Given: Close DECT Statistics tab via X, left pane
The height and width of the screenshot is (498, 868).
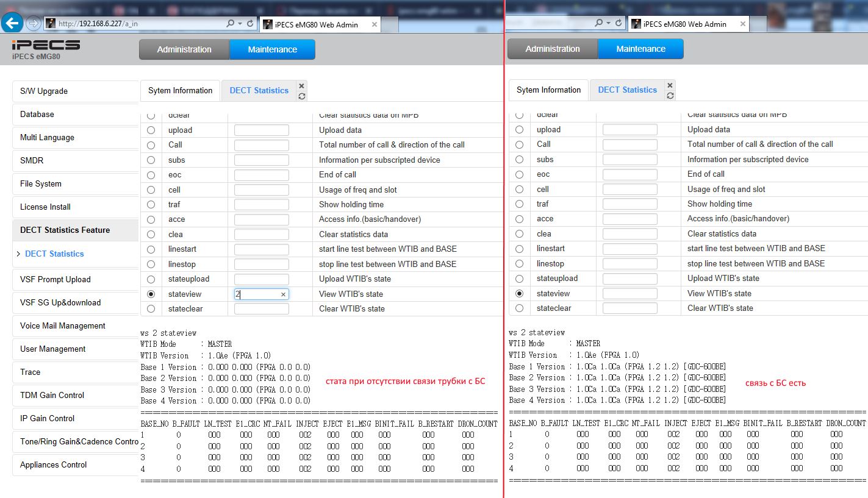Looking at the screenshot, I should [x=301, y=86].
